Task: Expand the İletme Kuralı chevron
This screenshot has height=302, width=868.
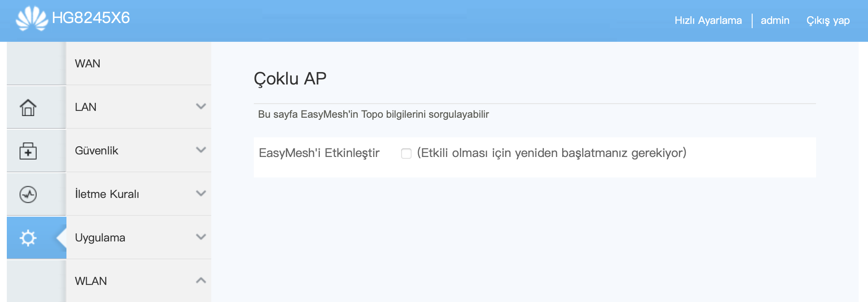Action: 201,193
